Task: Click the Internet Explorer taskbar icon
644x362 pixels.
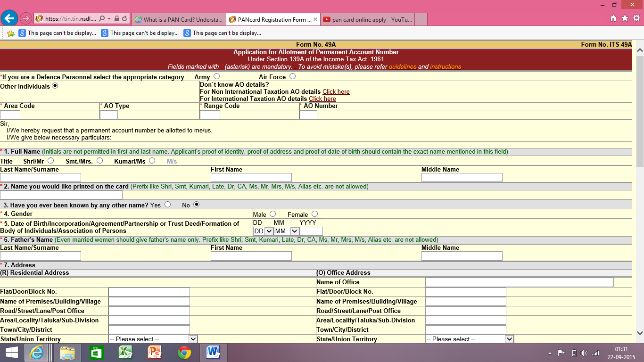Action: (37, 353)
